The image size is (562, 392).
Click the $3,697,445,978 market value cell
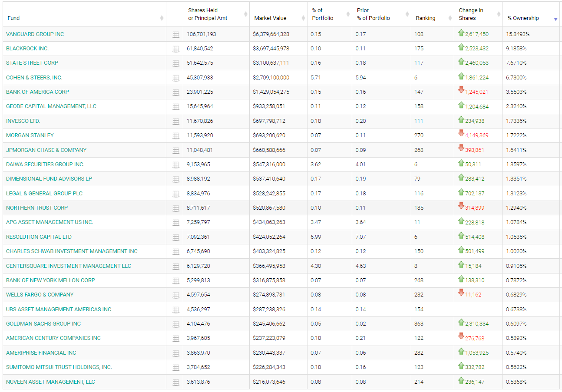coord(271,49)
